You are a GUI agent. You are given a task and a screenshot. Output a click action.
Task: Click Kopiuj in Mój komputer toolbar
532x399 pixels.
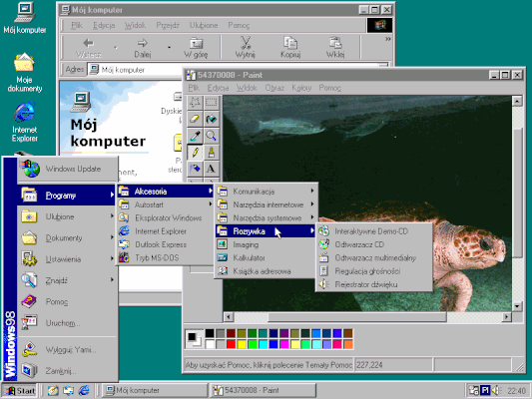(x=290, y=47)
